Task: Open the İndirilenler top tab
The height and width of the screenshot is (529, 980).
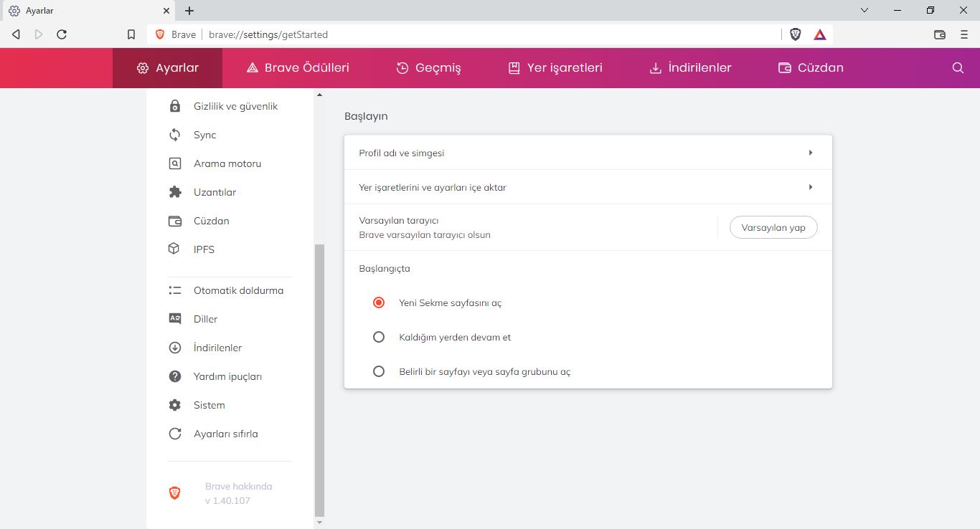Action: [690, 68]
